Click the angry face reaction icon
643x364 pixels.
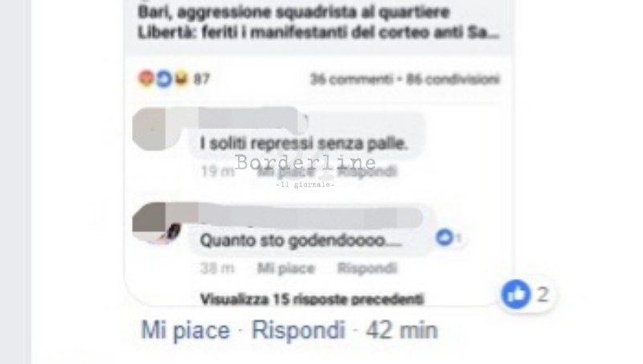[x=146, y=78]
